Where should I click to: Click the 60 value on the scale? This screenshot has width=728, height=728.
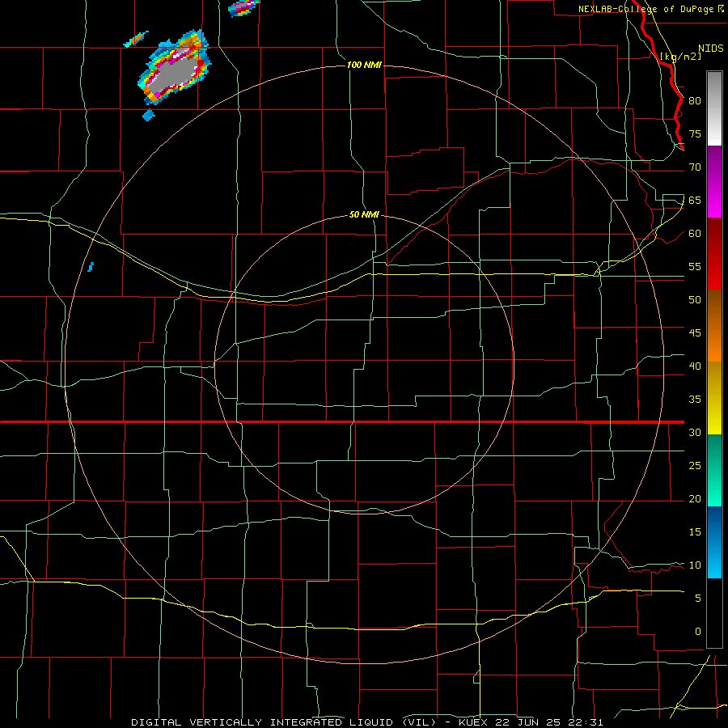click(695, 234)
